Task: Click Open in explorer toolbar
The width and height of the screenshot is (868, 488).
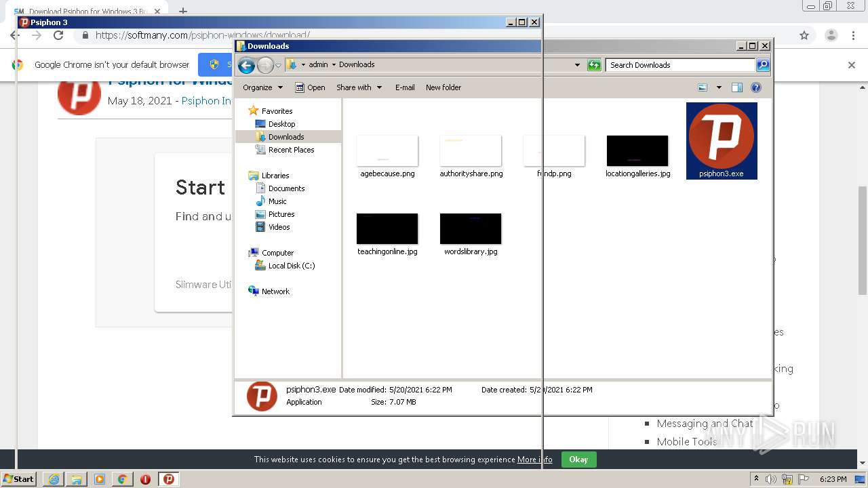Action: coord(310,87)
